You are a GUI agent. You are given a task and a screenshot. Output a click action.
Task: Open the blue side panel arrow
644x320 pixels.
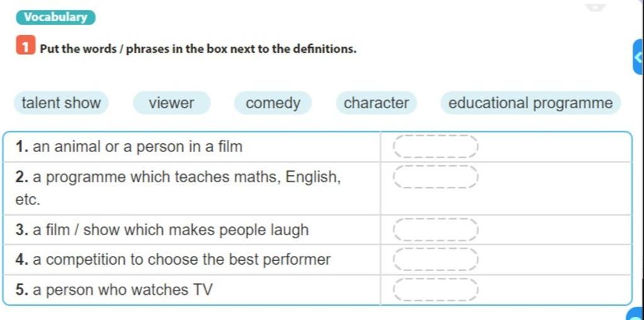[639, 57]
